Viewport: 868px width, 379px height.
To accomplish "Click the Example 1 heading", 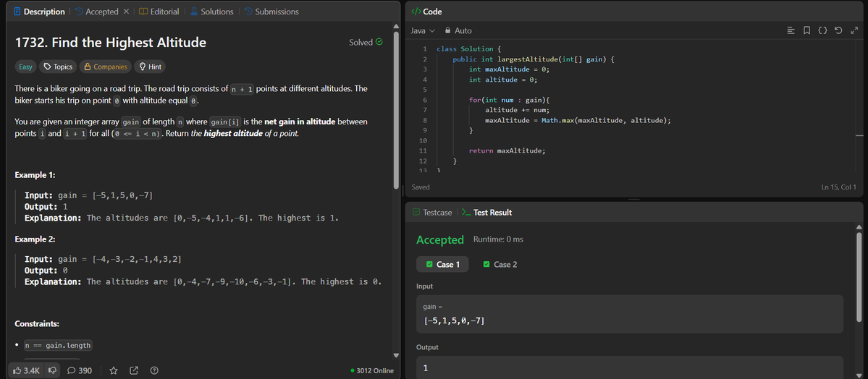I will pyautogui.click(x=35, y=175).
